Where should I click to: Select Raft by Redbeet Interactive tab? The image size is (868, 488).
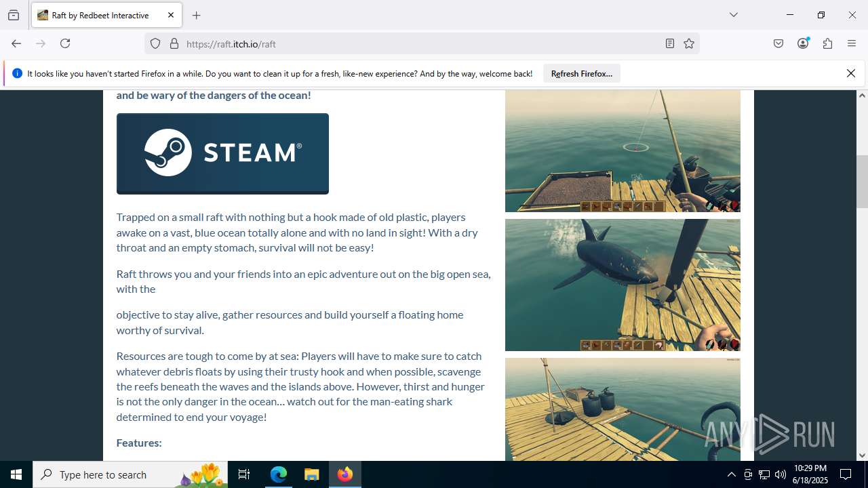[x=106, y=15]
